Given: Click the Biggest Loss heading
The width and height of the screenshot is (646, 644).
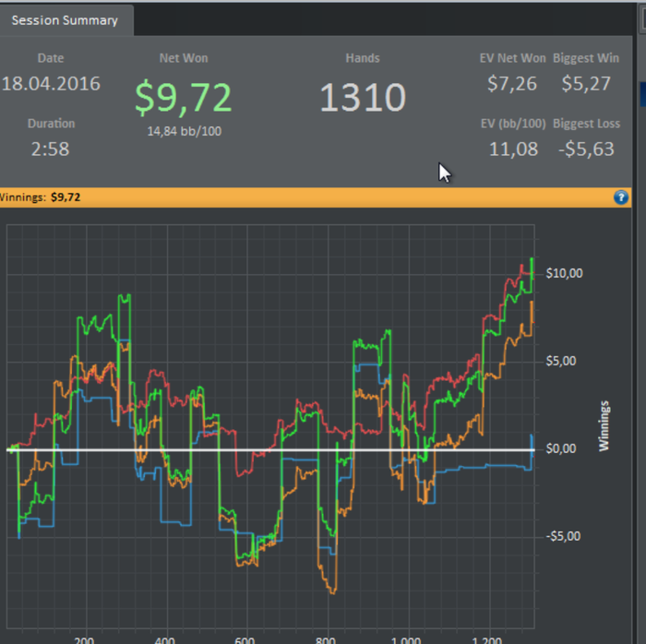Looking at the screenshot, I should click(586, 124).
